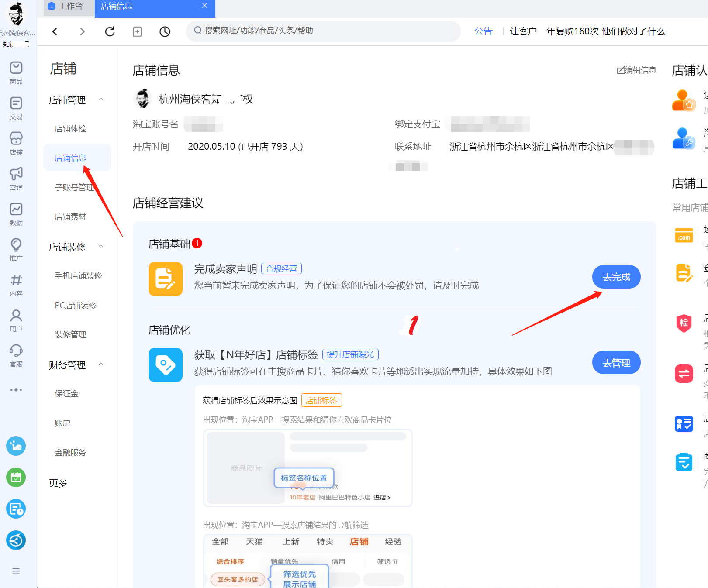Open 更多 menu item

point(58,483)
